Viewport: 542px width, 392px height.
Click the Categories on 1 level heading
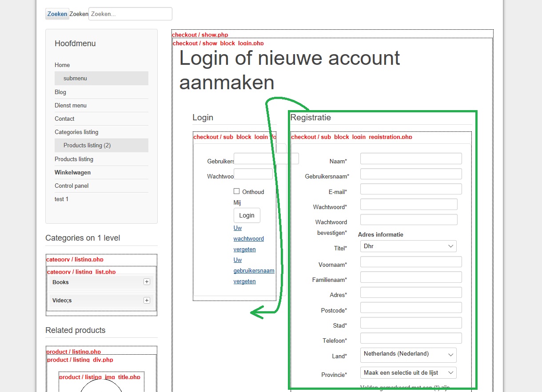(83, 238)
